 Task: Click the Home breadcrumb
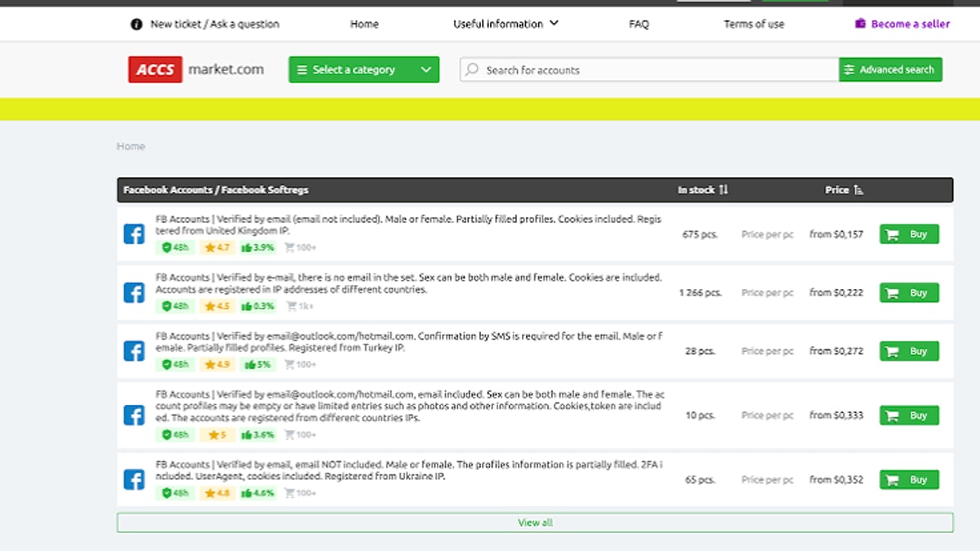click(131, 147)
